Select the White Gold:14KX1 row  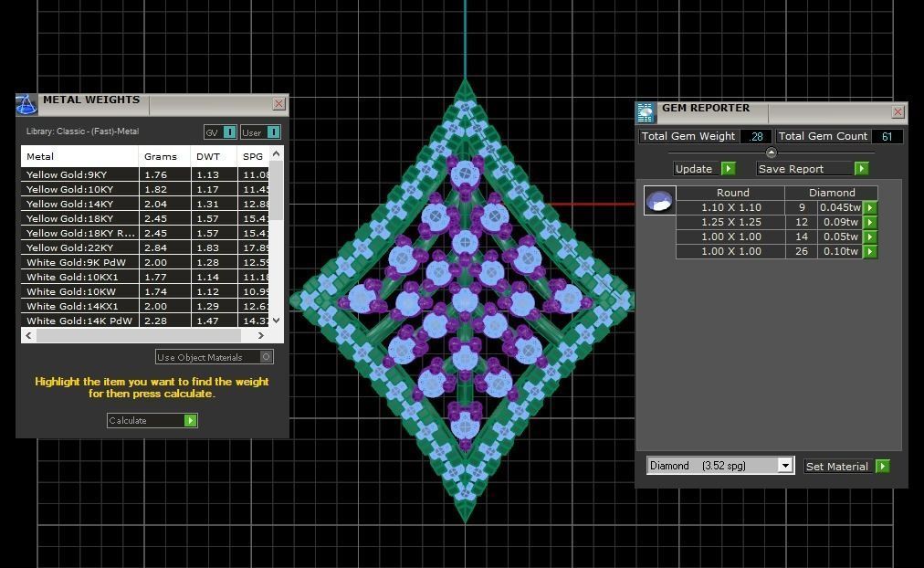pyautogui.click(x=145, y=307)
